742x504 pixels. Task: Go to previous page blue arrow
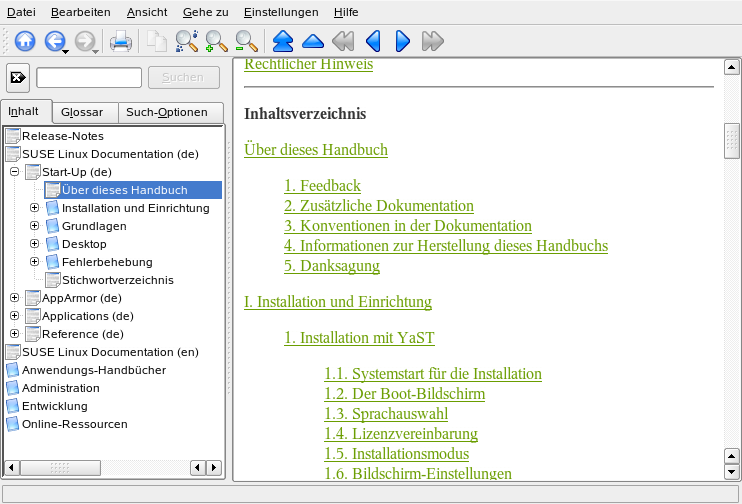coord(373,41)
